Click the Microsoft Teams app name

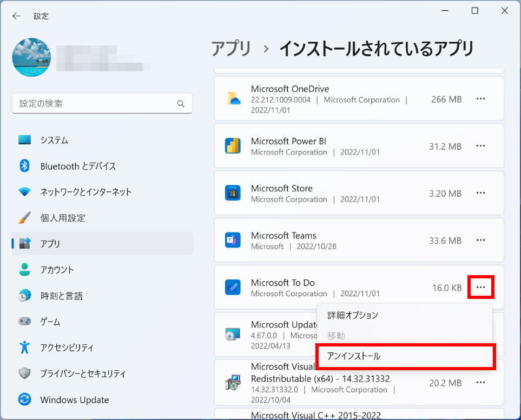coord(283,236)
